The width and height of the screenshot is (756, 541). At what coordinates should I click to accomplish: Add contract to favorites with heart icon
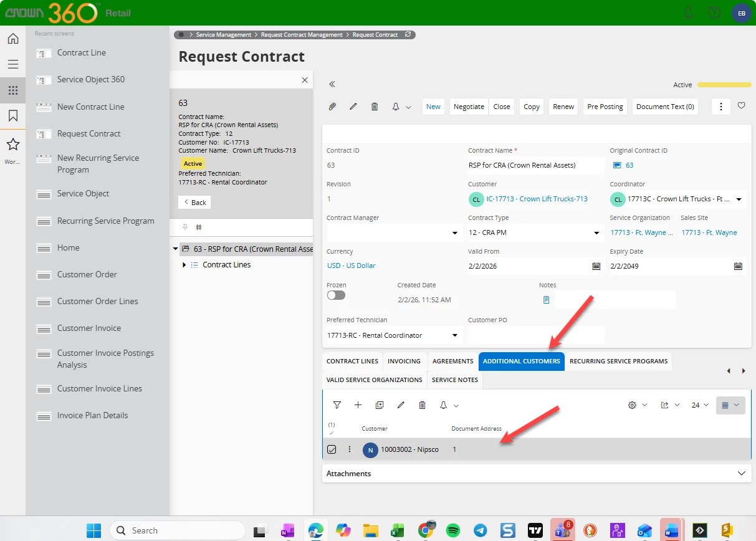pyautogui.click(x=741, y=106)
